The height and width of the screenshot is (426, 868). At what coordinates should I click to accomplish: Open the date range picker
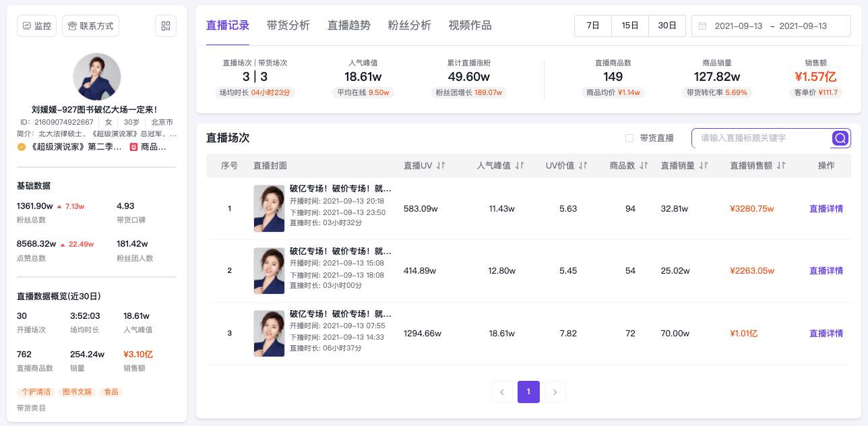pyautogui.click(x=771, y=26)
